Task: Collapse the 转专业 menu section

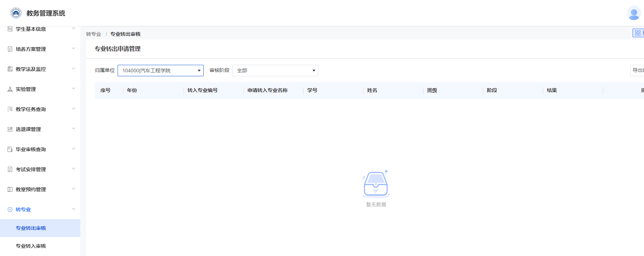Action: 74,209
